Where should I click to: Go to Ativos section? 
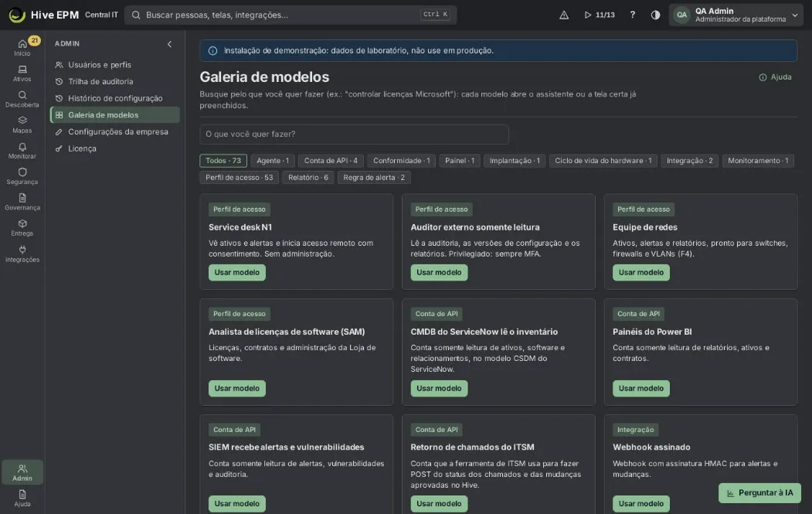[x=22, y=73]
